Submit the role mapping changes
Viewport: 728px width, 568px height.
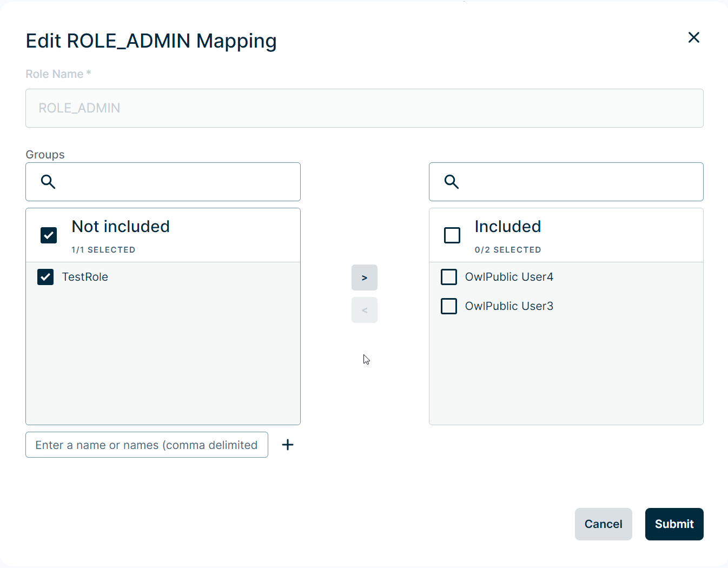tap(674, 524)
